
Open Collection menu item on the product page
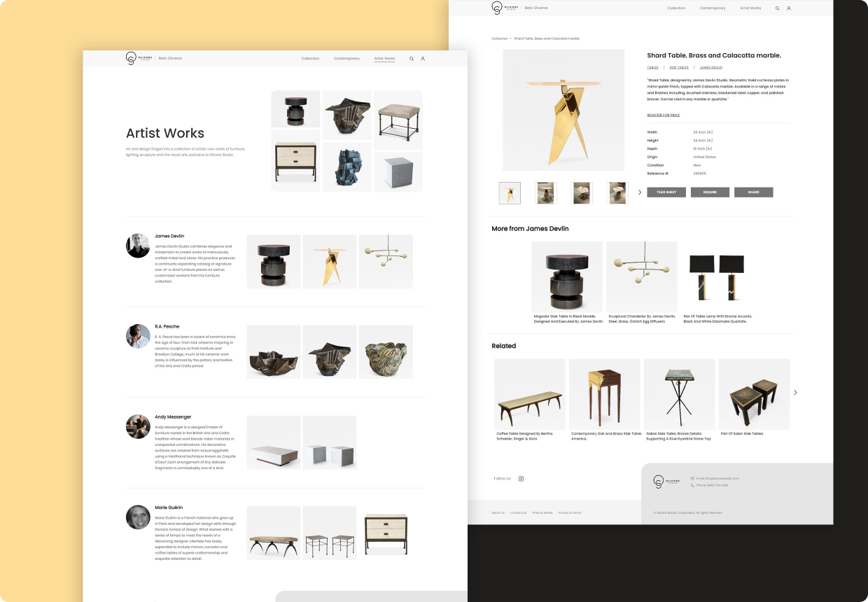click(676, 8)
